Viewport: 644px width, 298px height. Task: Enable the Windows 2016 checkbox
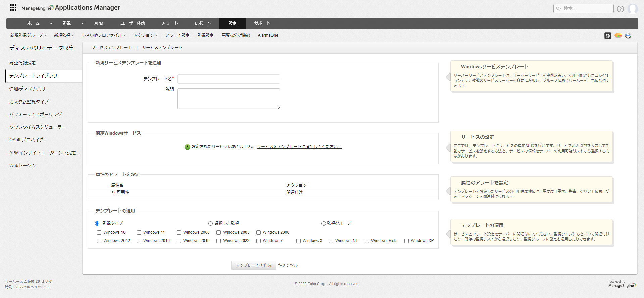coord(139,241)
